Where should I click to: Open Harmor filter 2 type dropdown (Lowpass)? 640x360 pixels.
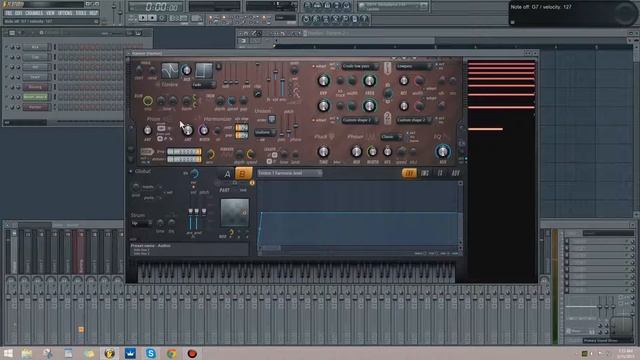point(413,66)
